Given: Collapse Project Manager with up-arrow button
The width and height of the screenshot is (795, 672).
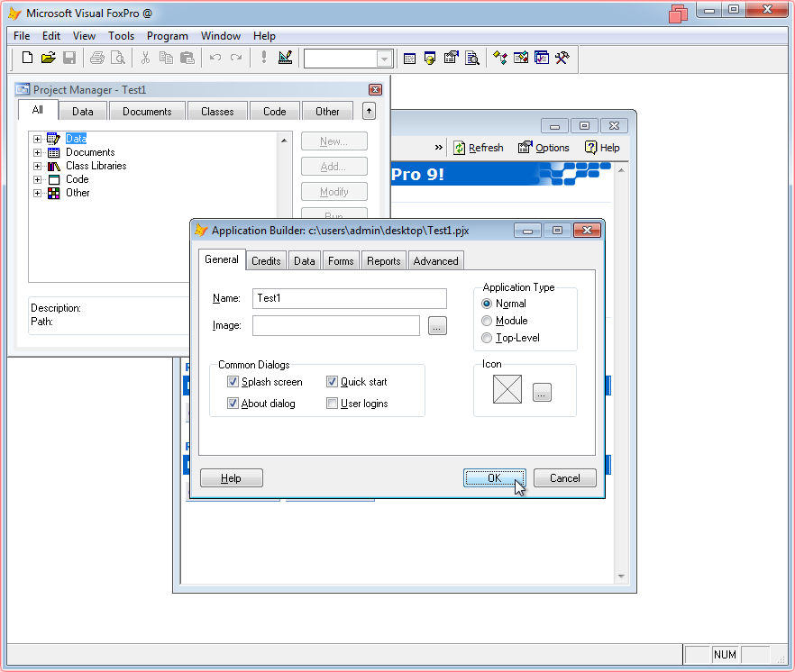Looking at the screenshot, I should coord(370,111).
